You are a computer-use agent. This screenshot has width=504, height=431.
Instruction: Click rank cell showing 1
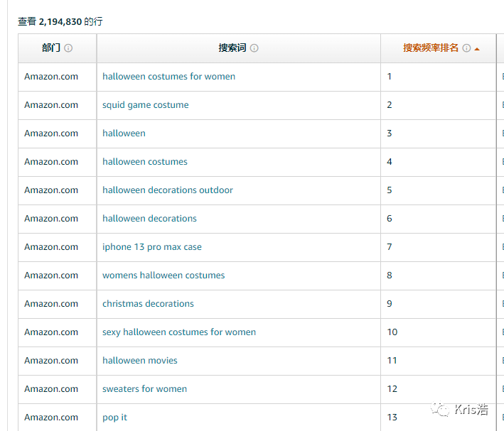(438, 77)
